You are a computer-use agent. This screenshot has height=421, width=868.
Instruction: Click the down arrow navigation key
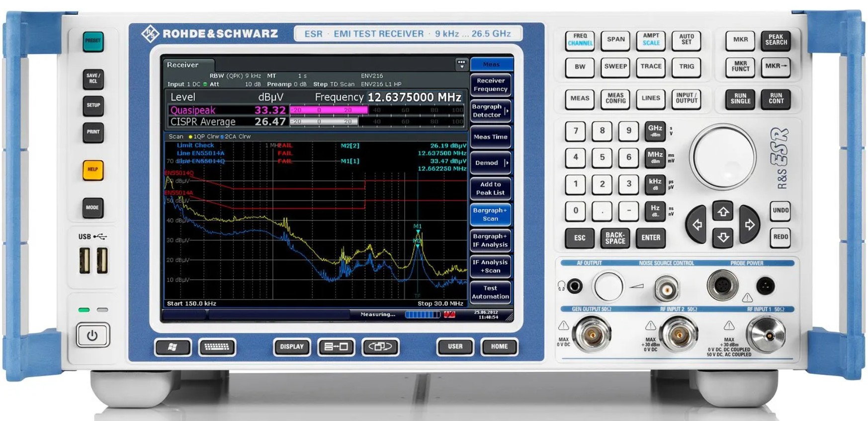coord(723,237)
